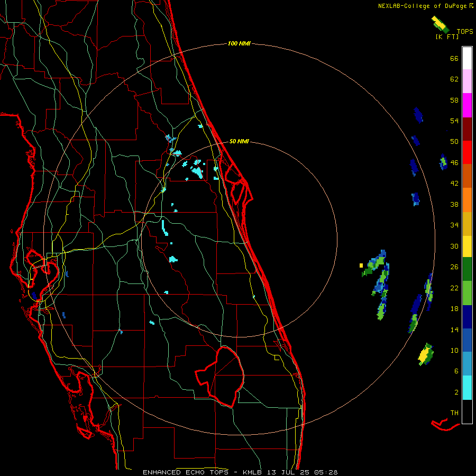Click the 54 value on the scale
Image resolution: width=476 pixels, height=476 pixels.
(x=454, y=121)
